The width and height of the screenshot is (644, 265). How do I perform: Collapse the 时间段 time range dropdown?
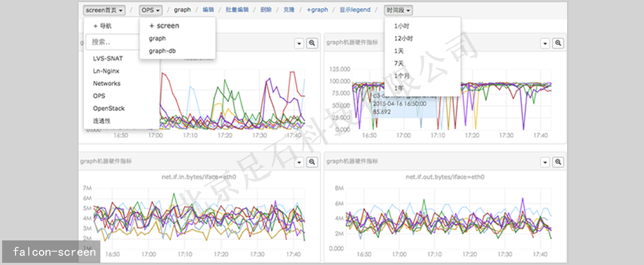398,10
